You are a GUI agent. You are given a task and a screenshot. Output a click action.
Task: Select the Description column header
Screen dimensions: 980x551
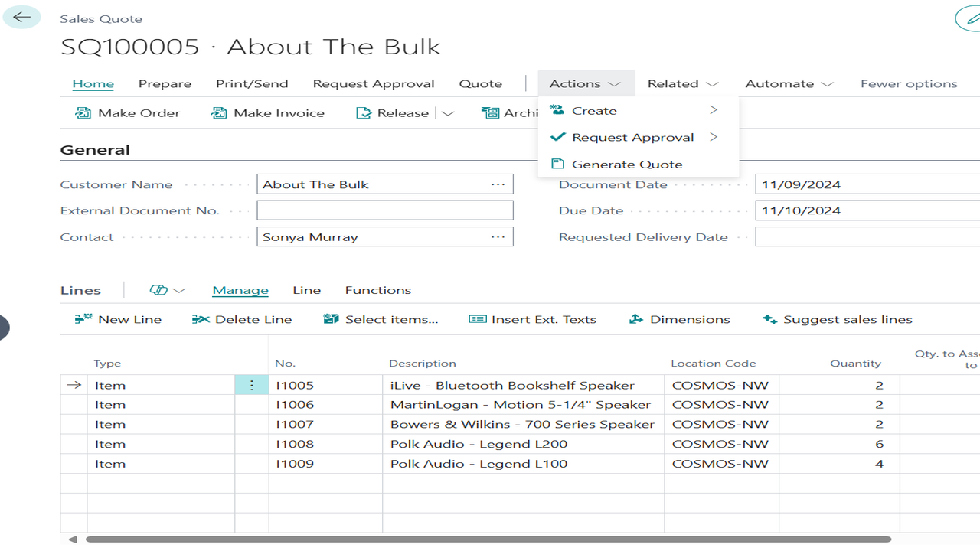click(423, 364)
